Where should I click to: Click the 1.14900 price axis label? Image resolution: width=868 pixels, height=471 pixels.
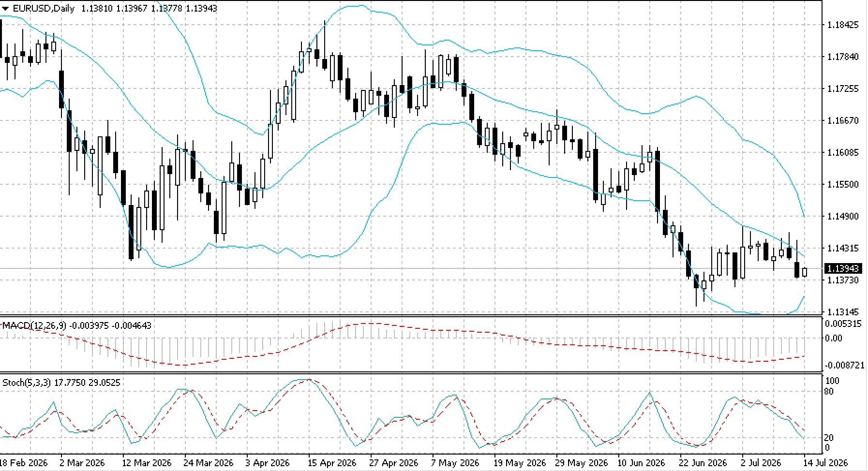843,216
